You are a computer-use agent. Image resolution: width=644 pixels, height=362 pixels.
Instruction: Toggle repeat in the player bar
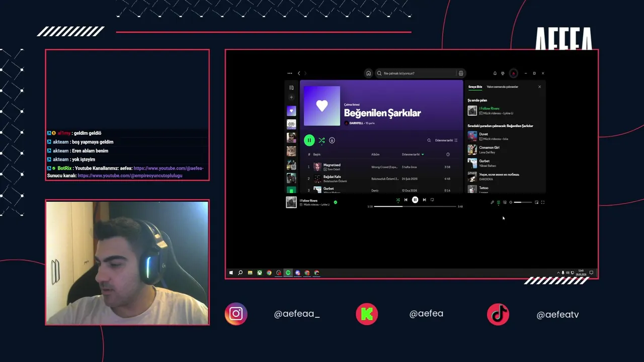(432, 200)
